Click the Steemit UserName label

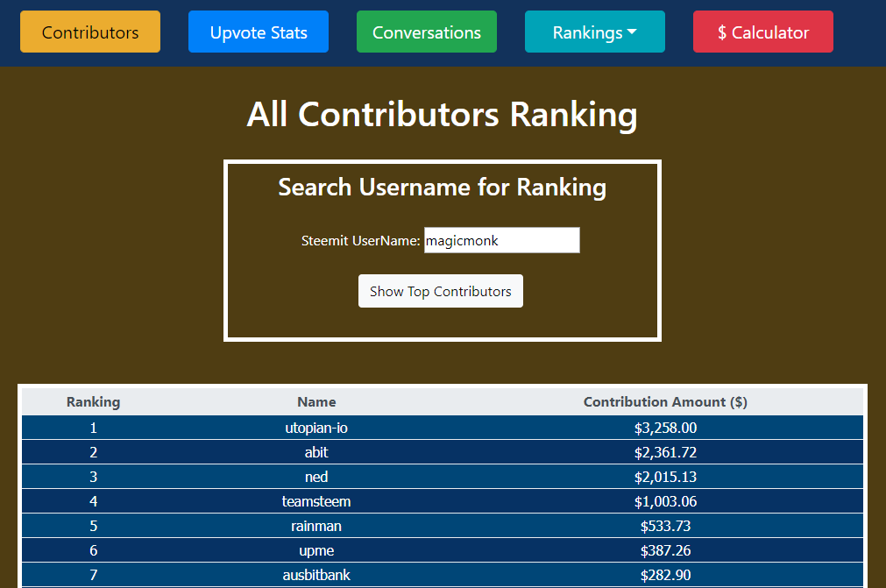[x=360, y=241]
